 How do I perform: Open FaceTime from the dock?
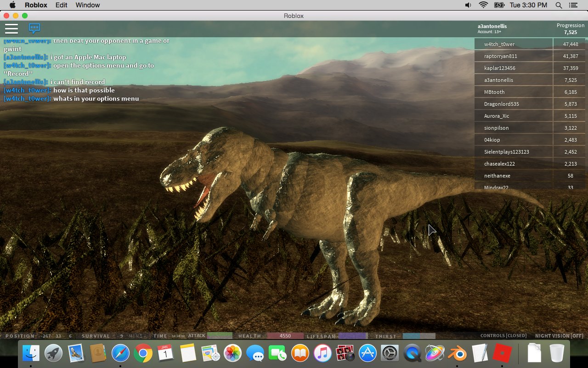(277, 353)
